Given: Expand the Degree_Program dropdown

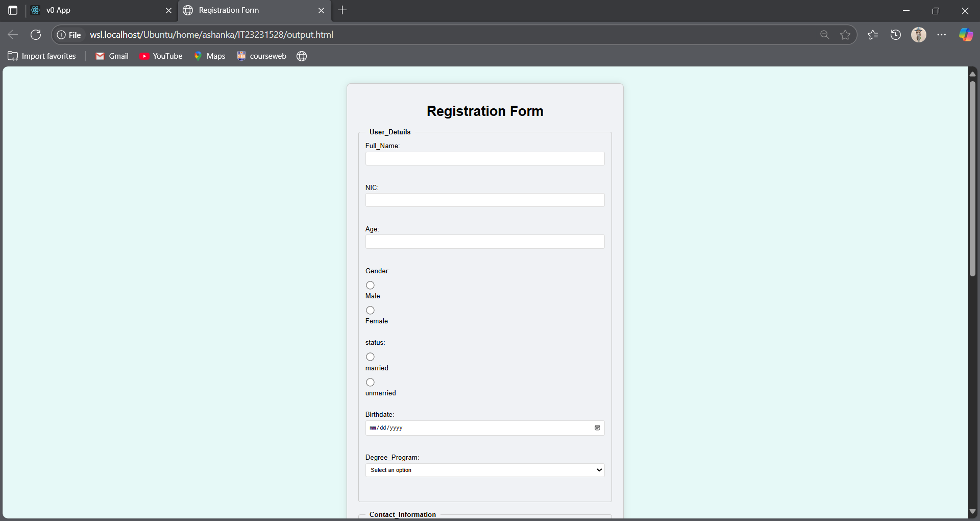Looking at the screenshot, I should (x=485, y=470).
